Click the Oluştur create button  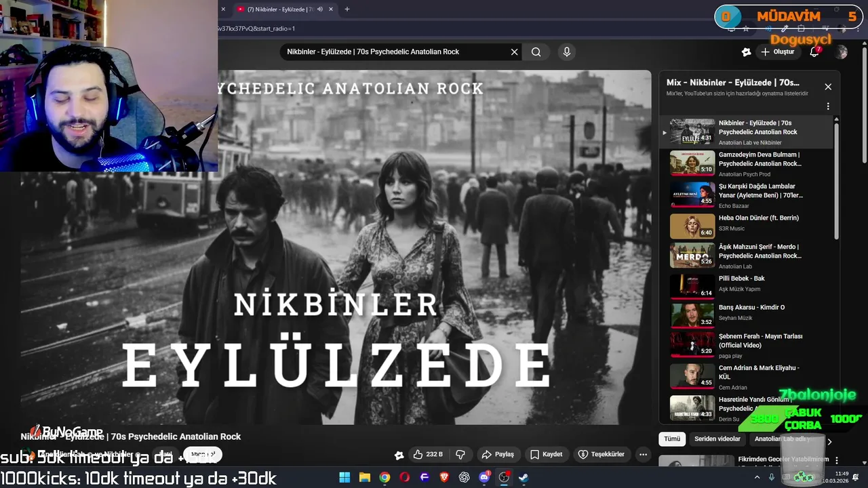[x=777, y=52]
